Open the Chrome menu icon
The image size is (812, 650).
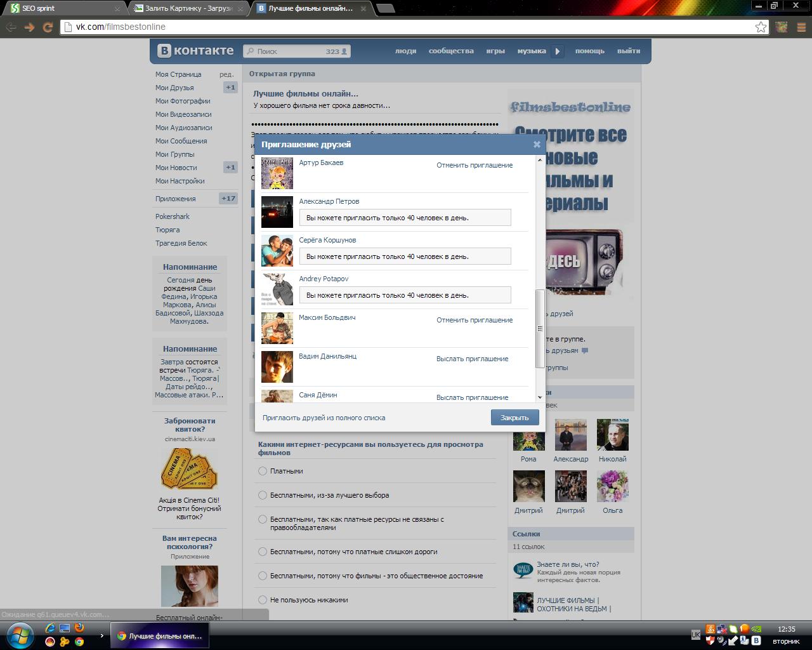click(x=800, y=27)
